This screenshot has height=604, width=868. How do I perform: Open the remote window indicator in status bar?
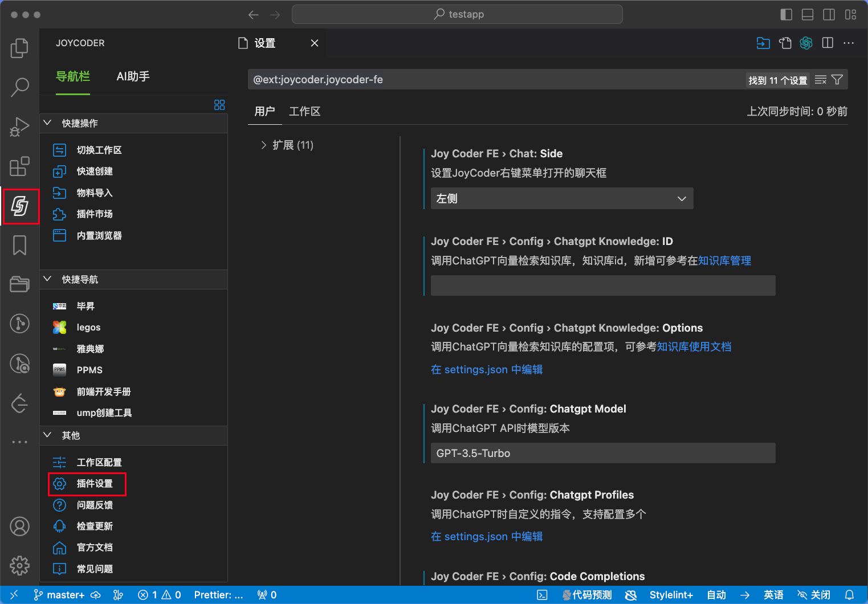pyautogui.click(x=14, y=595)
